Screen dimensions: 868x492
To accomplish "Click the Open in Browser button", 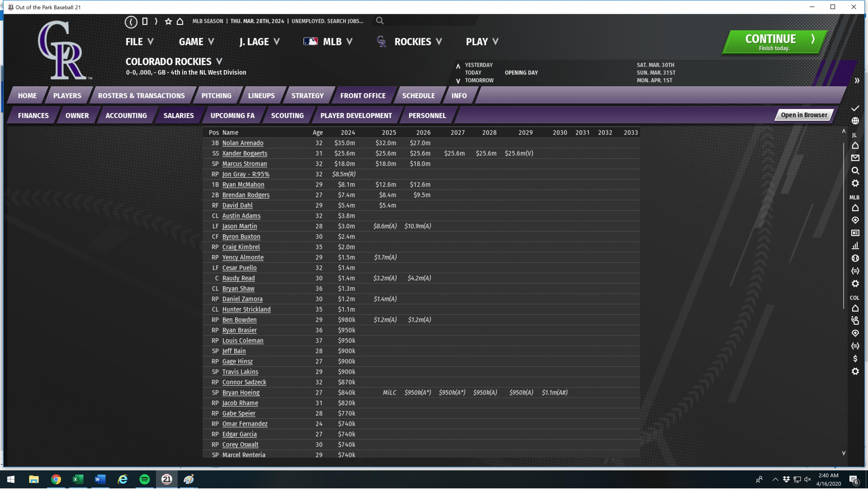I will coord(804,115).
